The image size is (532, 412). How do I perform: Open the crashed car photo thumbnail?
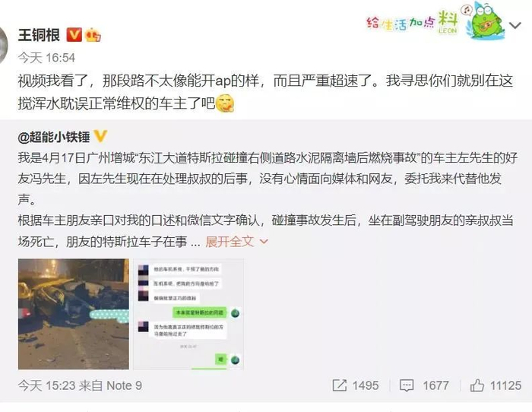74,314
